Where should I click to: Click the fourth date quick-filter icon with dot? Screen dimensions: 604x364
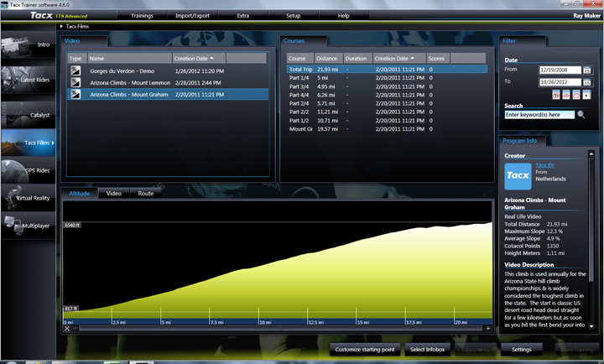(586, 95)
